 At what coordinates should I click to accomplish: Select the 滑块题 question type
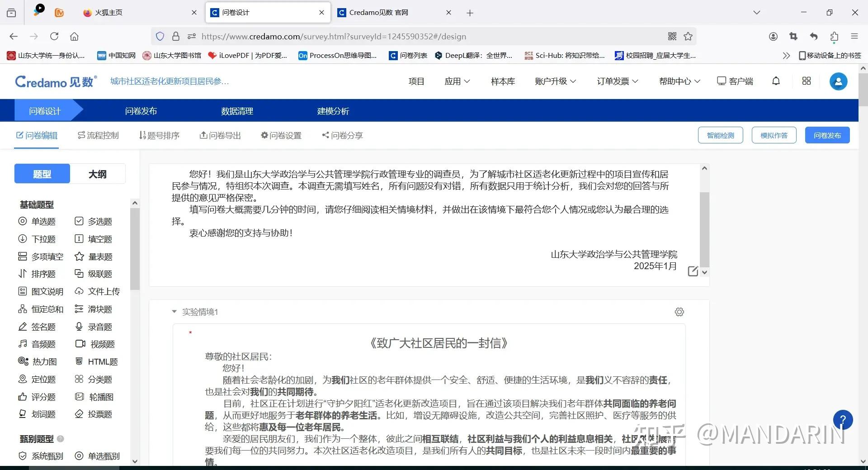point(99,309)
